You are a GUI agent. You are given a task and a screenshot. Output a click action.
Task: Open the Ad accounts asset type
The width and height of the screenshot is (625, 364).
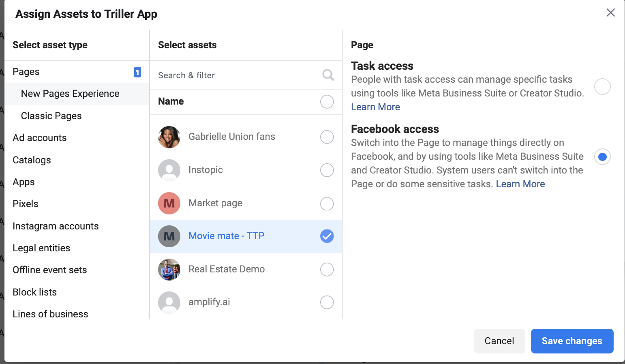[x=40, y=138]
